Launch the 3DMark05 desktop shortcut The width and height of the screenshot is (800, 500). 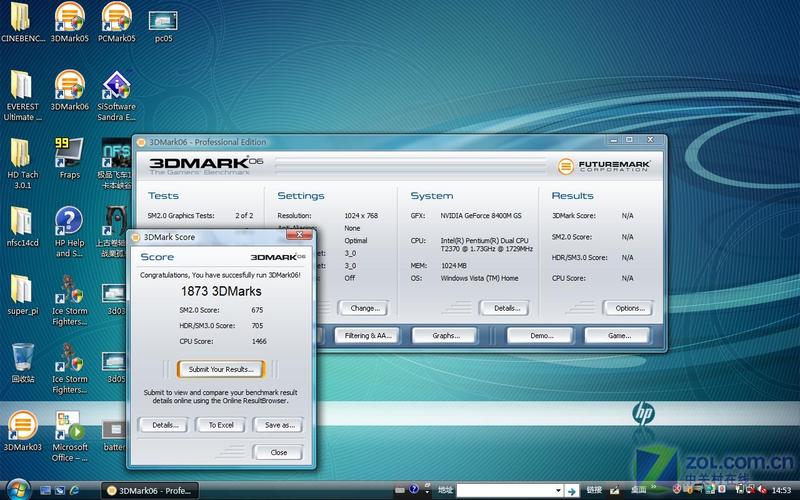point(69,22)
